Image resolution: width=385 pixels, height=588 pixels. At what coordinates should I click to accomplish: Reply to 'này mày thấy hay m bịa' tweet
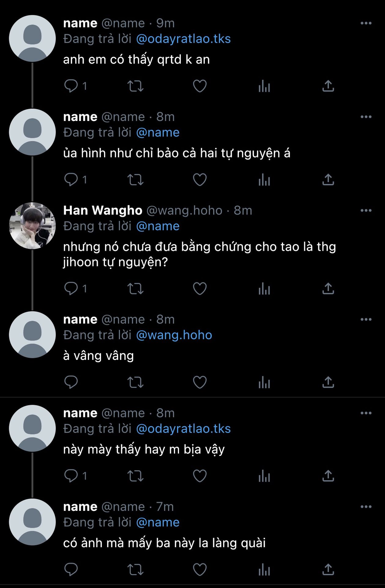[x=71, y=476]
